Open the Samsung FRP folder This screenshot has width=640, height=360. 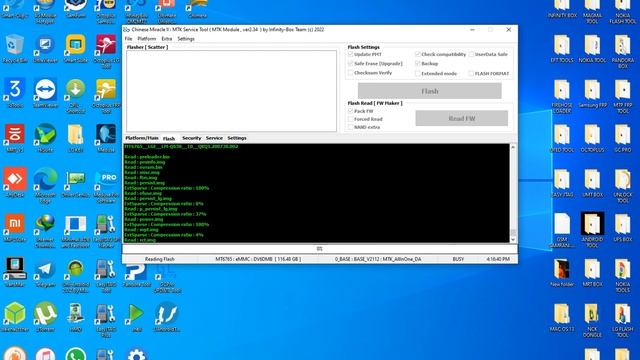(x=592, y=93)
